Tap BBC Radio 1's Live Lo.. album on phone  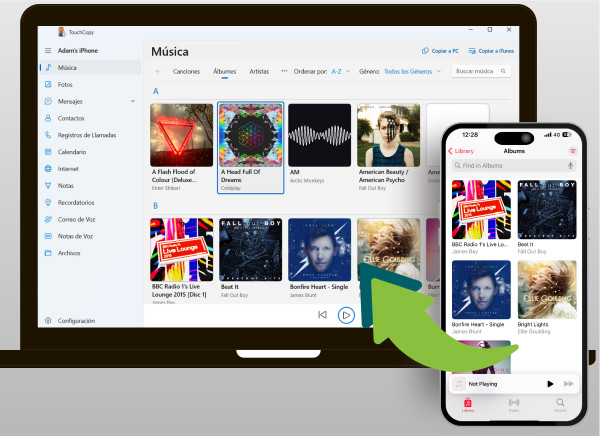coord(481,217)
